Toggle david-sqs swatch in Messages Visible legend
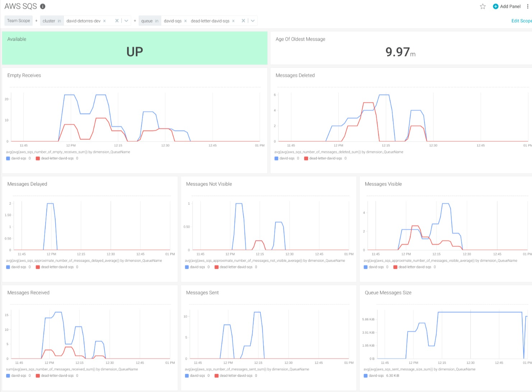Image resolution: width=532 pixels, height=392 pixels. (366, 267)
